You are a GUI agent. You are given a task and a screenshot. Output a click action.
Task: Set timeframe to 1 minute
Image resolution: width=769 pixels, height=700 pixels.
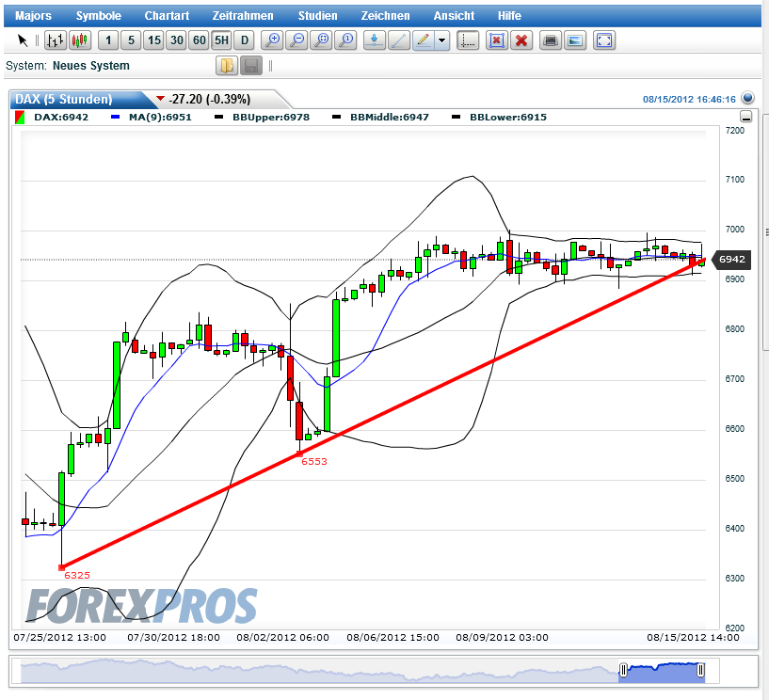click(x=108, y=40)
